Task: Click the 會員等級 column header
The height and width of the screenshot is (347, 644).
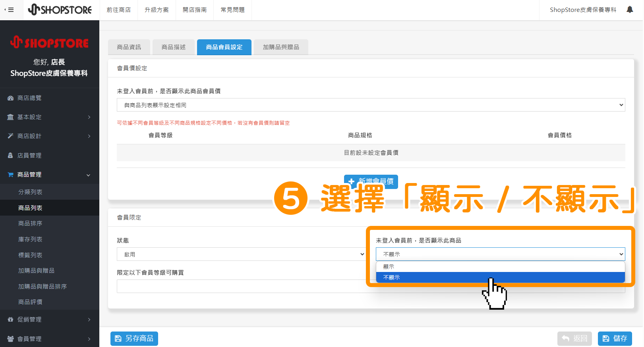Action: [161, 135]
